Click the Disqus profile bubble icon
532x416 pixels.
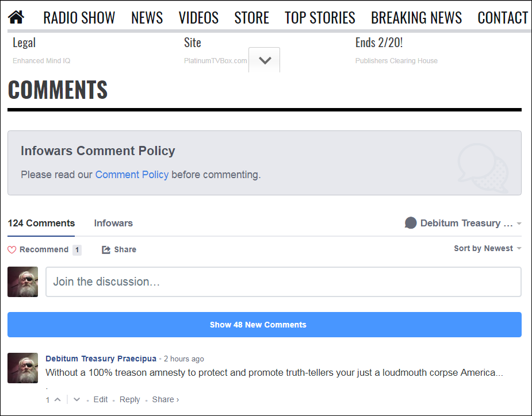coord(411,224)
